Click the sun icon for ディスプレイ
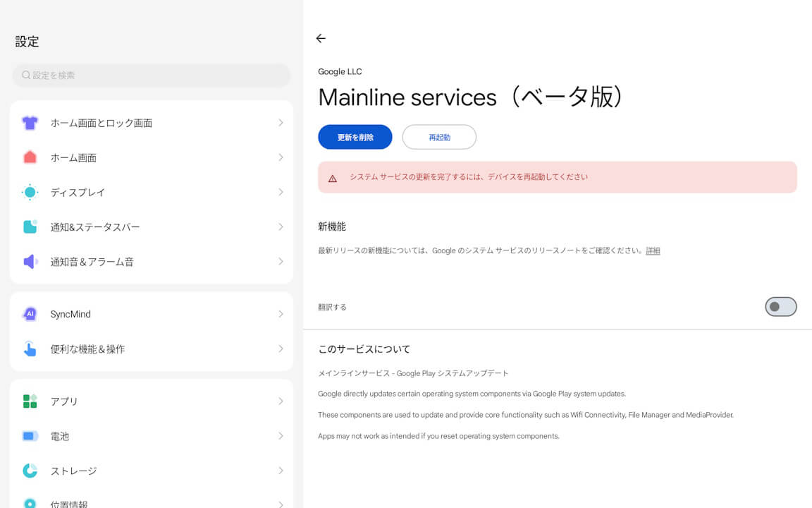812x508 pixels. tap(30, 193)
